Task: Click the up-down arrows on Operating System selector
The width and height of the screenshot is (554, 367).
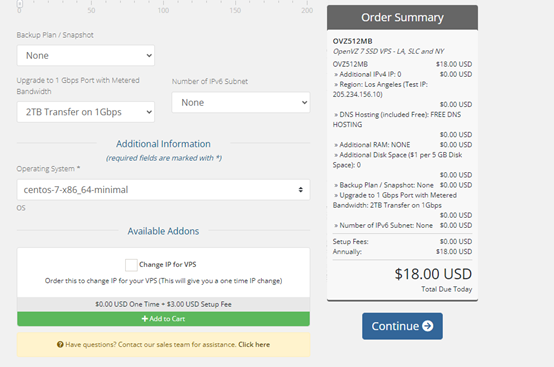Action: (300, 190)
